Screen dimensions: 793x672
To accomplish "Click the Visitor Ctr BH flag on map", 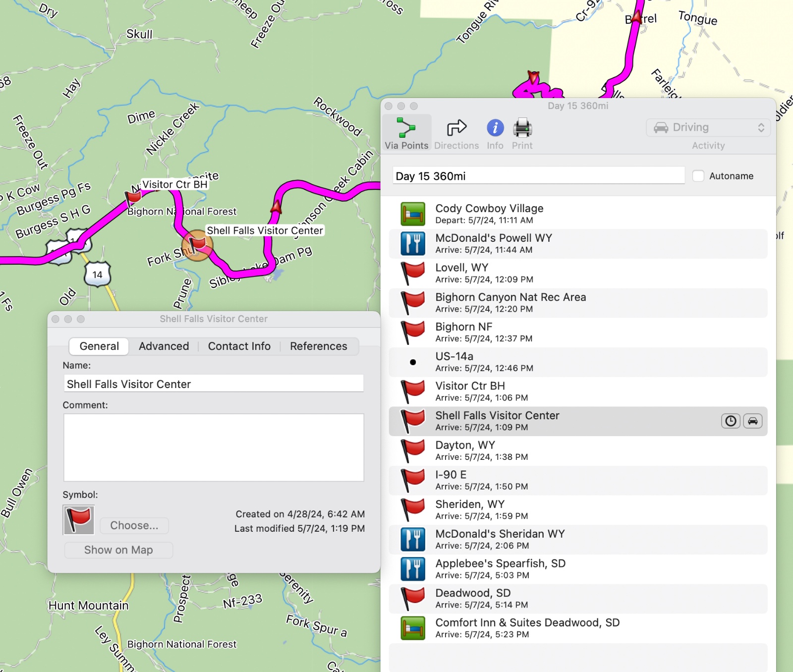I will click(133, 198).
